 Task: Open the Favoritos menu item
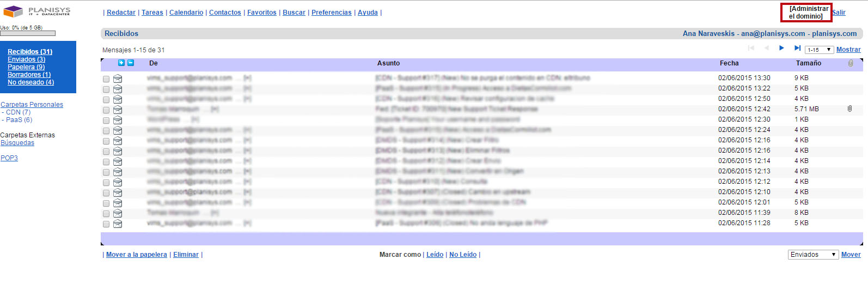[x=262, y=13]
